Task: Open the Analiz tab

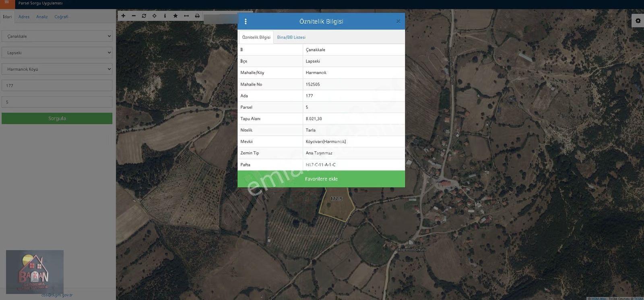Action: click(x=42, y=17)
